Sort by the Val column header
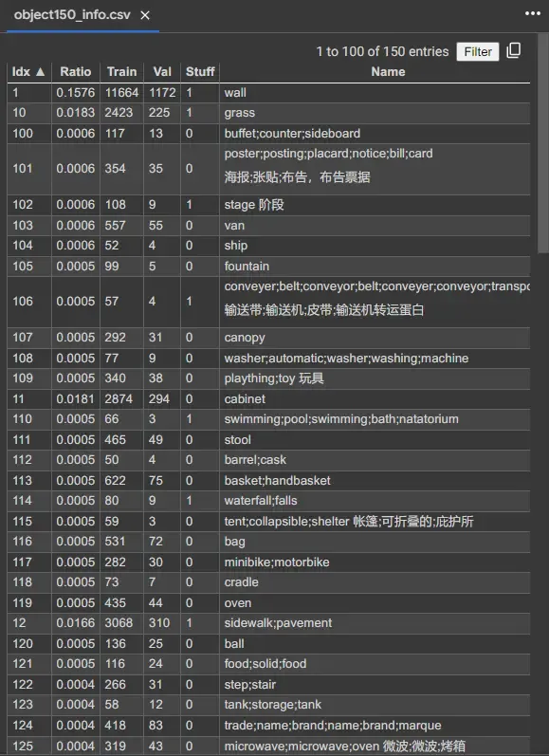549x756 pixels. coord(162,72)
